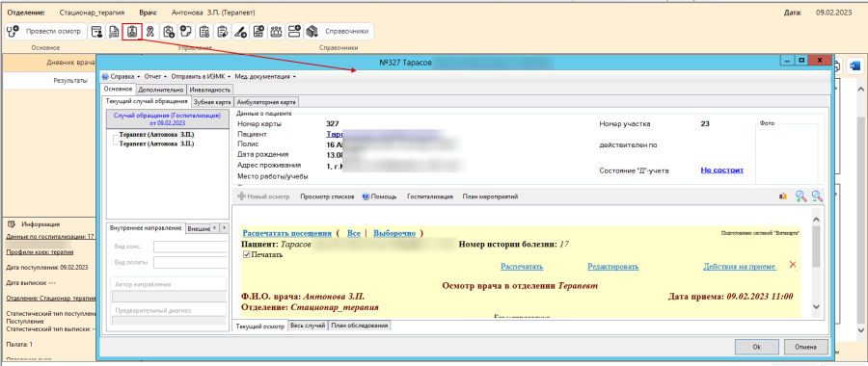Click the group of people icon
Image resolution: width=868 pixels, height=366 pixels.
click(x=275, y=32)
